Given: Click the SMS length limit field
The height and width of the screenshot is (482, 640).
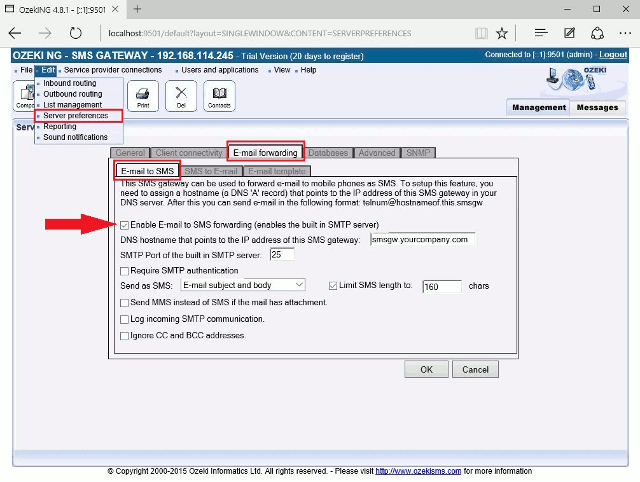Looking at the screenshot, I should [x=442, y=287].
